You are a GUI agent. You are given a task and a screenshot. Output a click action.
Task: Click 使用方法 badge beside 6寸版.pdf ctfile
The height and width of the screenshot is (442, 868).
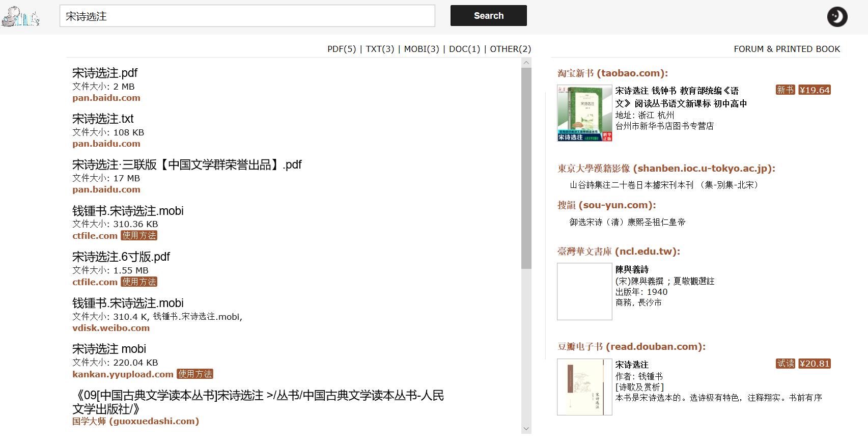click(x=139, y=282)
